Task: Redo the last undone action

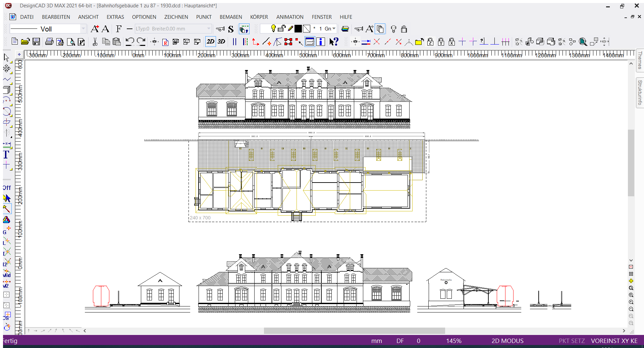Action: [141, 42]
